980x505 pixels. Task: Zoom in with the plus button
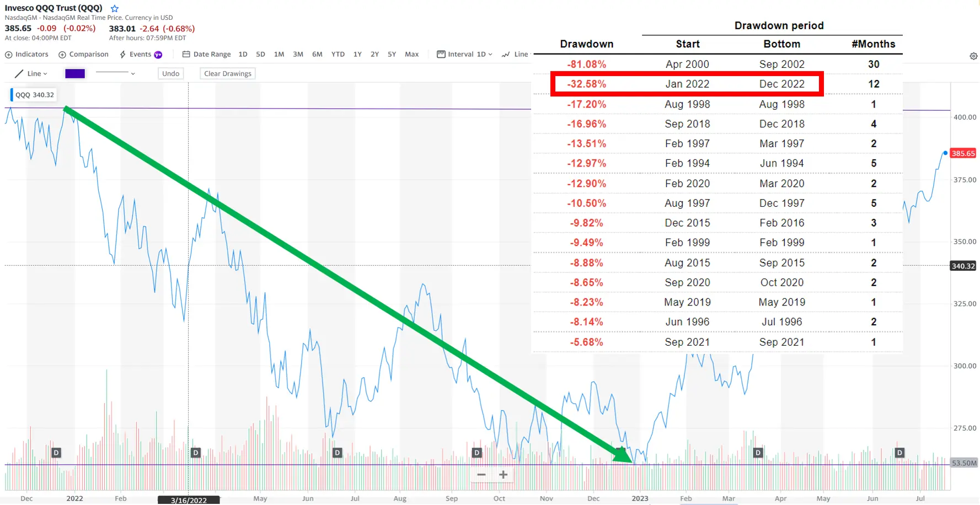point(503,475)
